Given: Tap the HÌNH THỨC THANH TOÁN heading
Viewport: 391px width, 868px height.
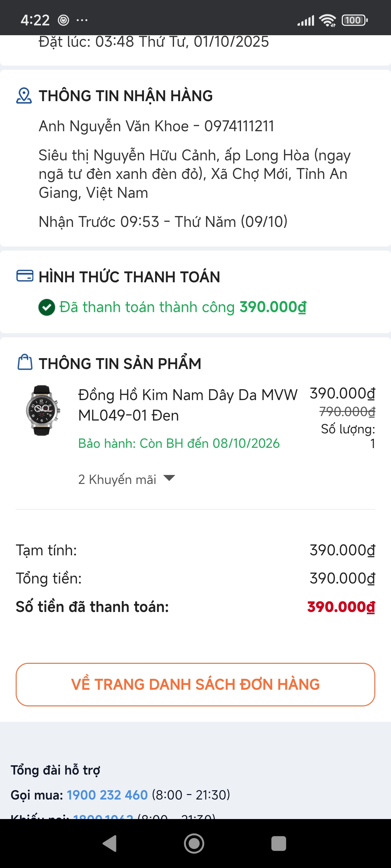Looking at the screenshot, I should (129, 277).
